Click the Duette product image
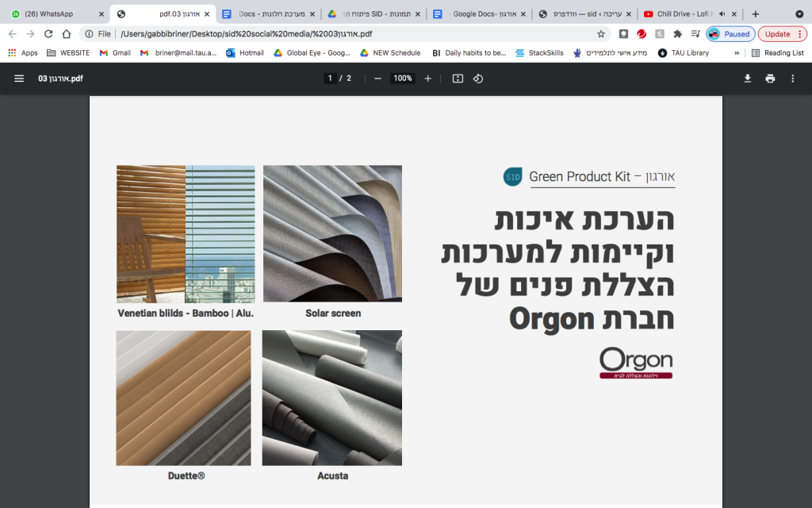812x508 pixels. pos(183,398)
